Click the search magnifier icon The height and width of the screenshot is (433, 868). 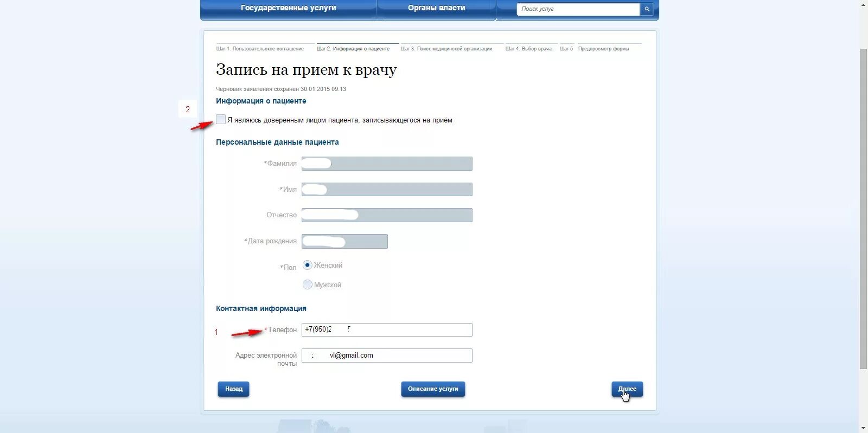[x=647, y=9]
